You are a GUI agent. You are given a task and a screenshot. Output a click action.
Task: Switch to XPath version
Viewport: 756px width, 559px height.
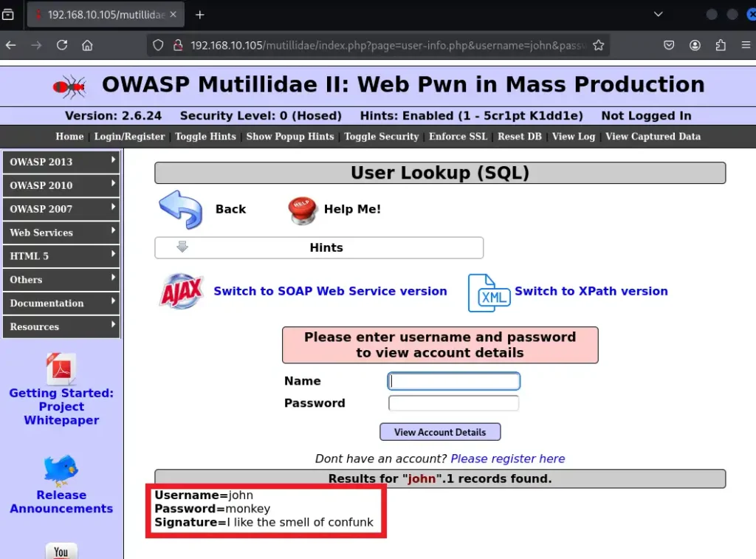[591, 292]
